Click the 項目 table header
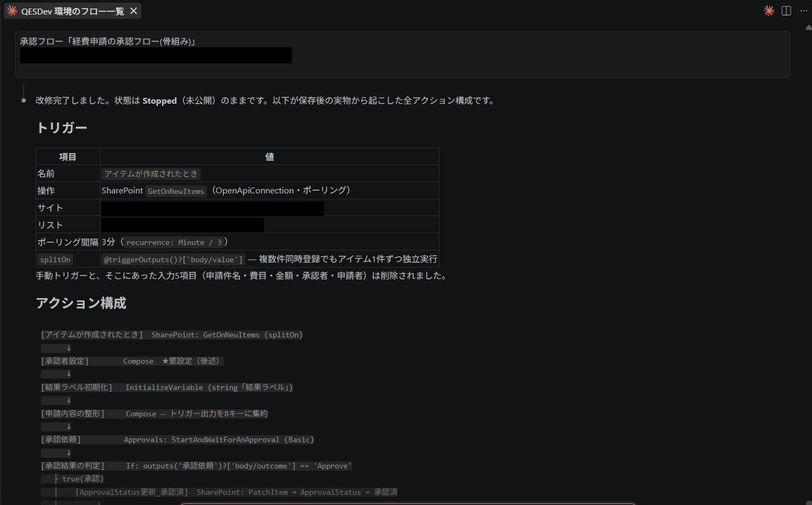812x505 pixels. click(x=68, y=157)
